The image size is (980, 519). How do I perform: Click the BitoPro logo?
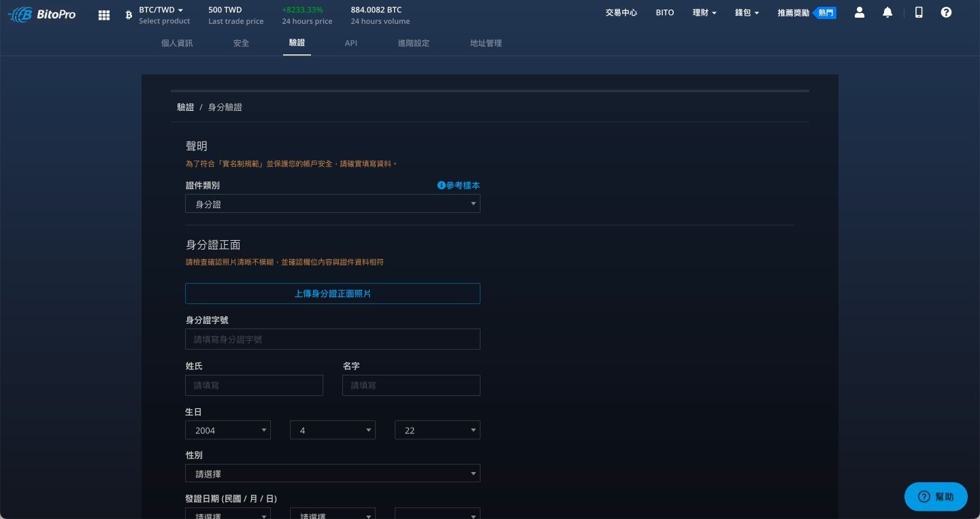coord(41,14)
